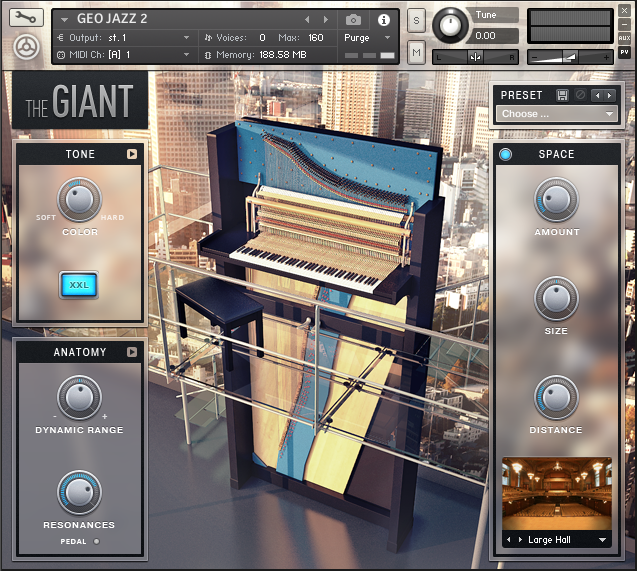The width and height of the screenshot is (637, 571).
Task: Click the PRESET label
Action: click(521, 95)
